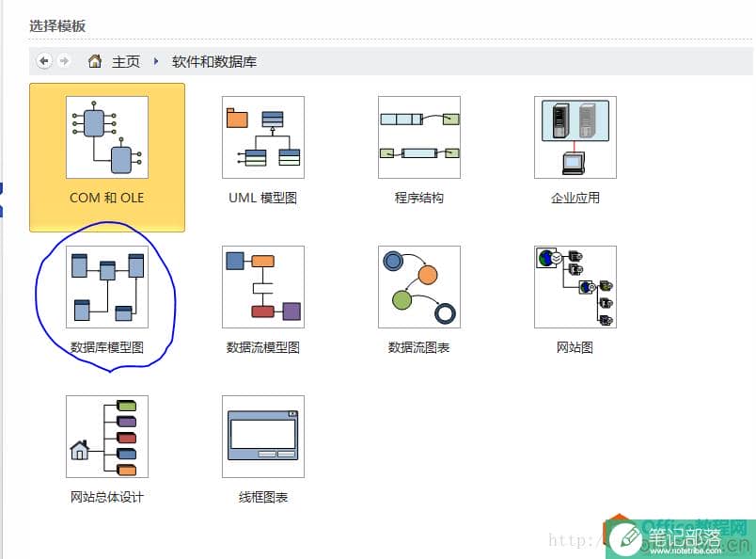The height and width of the screenshot is (559, 756).
Task: Navigate to 主页 breadcrumb link
Action: pos(126,61)
